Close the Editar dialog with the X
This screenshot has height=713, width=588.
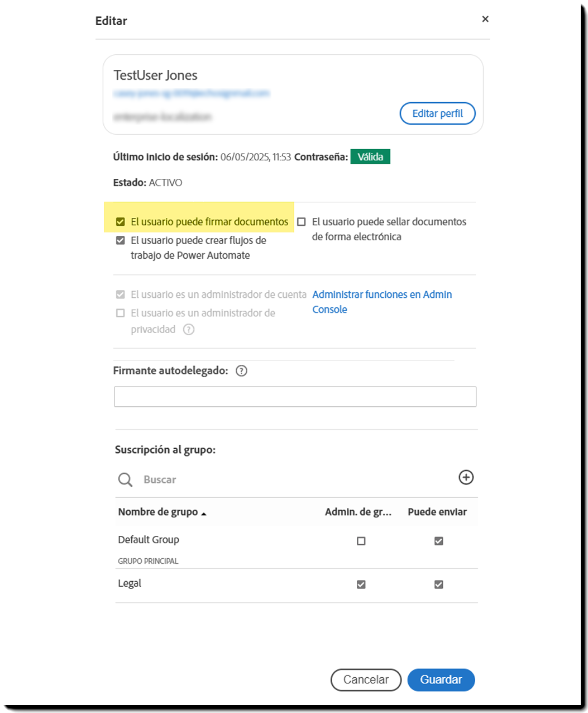click(485, 19)
